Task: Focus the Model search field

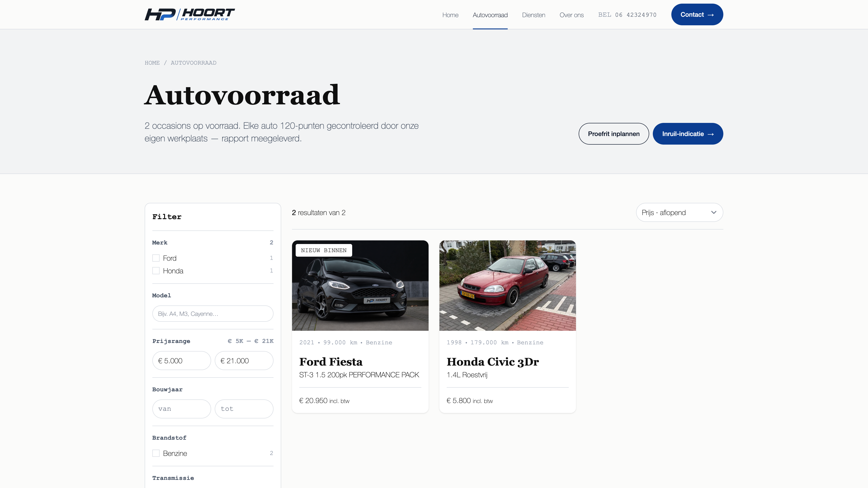Action: coord(213,314)
